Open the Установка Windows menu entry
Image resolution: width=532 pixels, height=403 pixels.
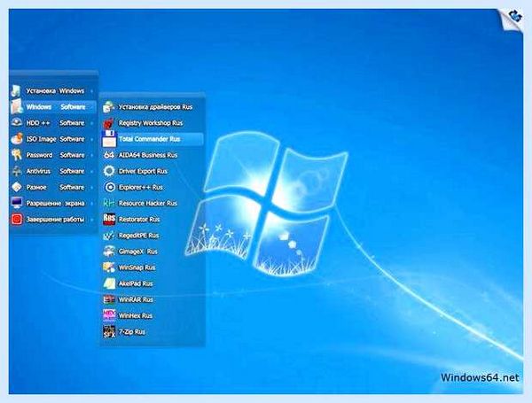(53, 91)
